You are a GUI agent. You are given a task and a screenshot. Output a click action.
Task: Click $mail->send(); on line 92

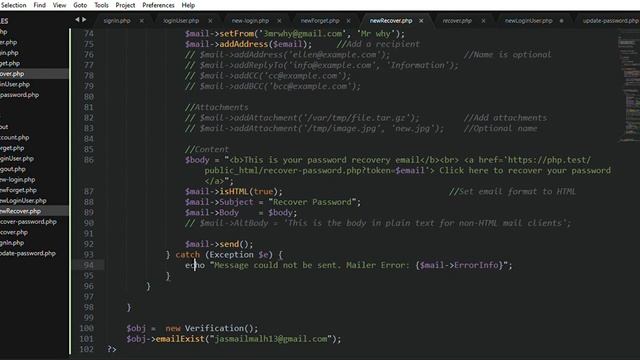pos(219,244)
